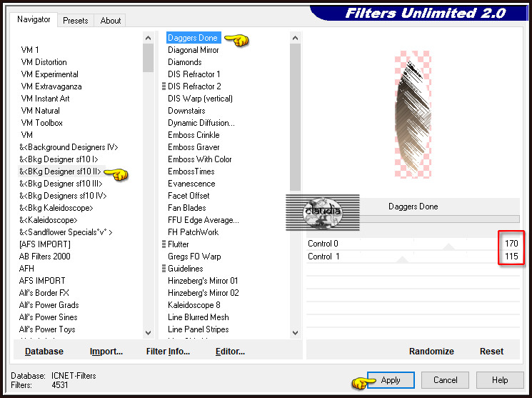Select EmbossTimes filter
This screenshot has width=532, height=398.
coord(191,171)
